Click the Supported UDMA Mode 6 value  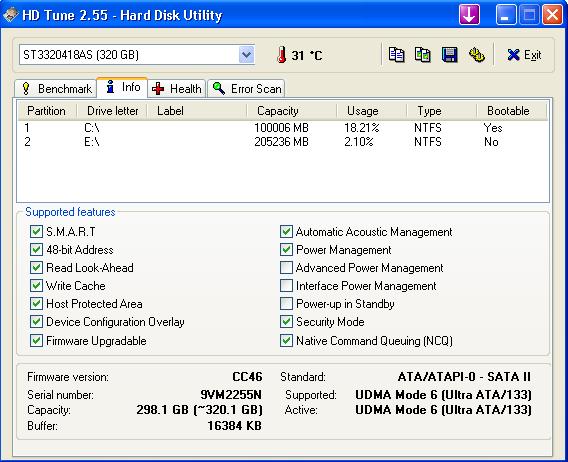(x=443, y=395)
